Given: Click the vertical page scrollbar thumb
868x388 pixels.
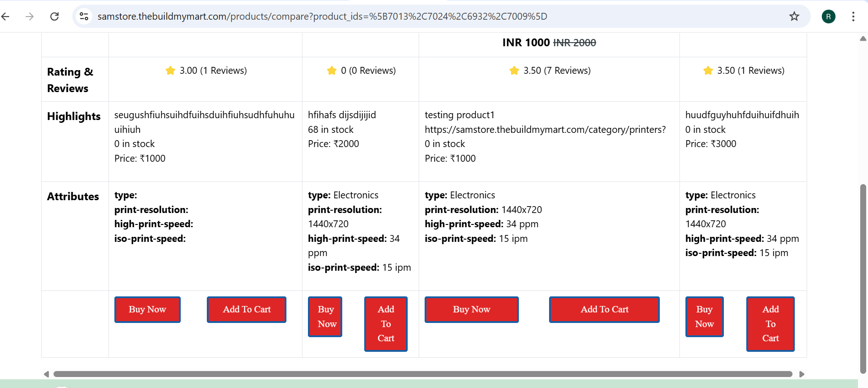Looking at the screenshot, I should tap(863, 279).
